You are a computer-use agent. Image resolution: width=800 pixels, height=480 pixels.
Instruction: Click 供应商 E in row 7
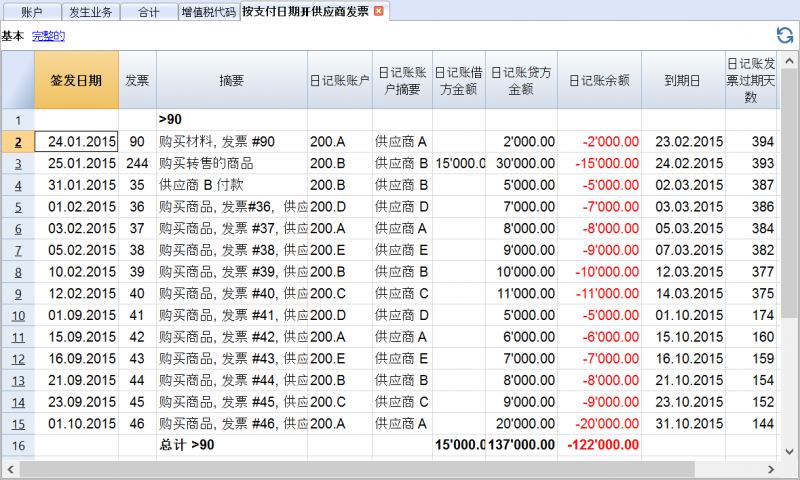(403, 250)
